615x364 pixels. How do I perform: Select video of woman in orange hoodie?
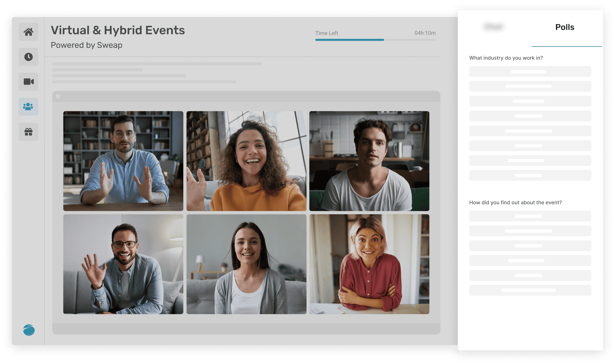point(246,161)
